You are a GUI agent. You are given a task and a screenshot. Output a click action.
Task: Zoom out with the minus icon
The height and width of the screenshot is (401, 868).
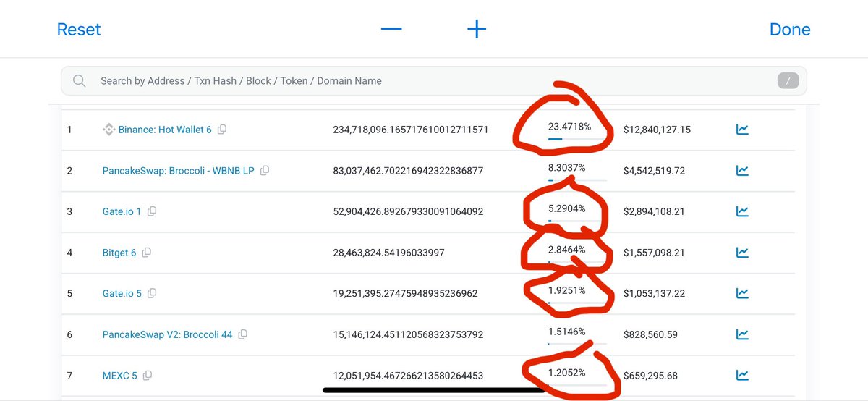391,29
